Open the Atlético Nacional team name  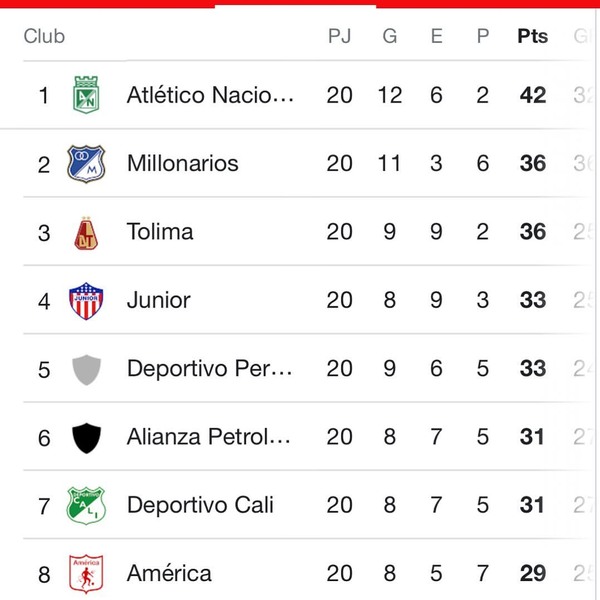pos(211,95)
